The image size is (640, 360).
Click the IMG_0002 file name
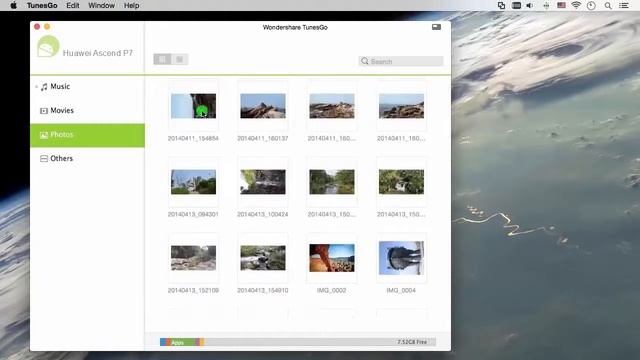click(331, 290)
